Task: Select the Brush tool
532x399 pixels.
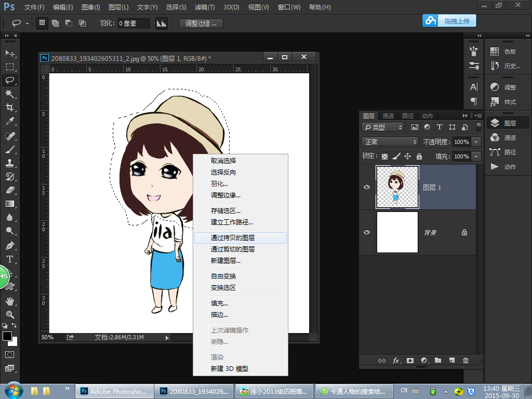Action: click(10, 150)
